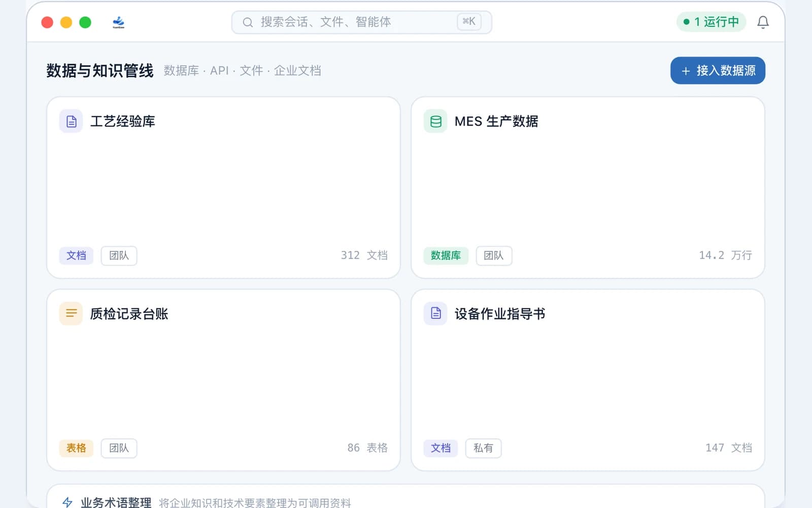This screenshot has width=812, height=508.
Task: Open the 工艺经验库 card title
Action: click(123, 121)
